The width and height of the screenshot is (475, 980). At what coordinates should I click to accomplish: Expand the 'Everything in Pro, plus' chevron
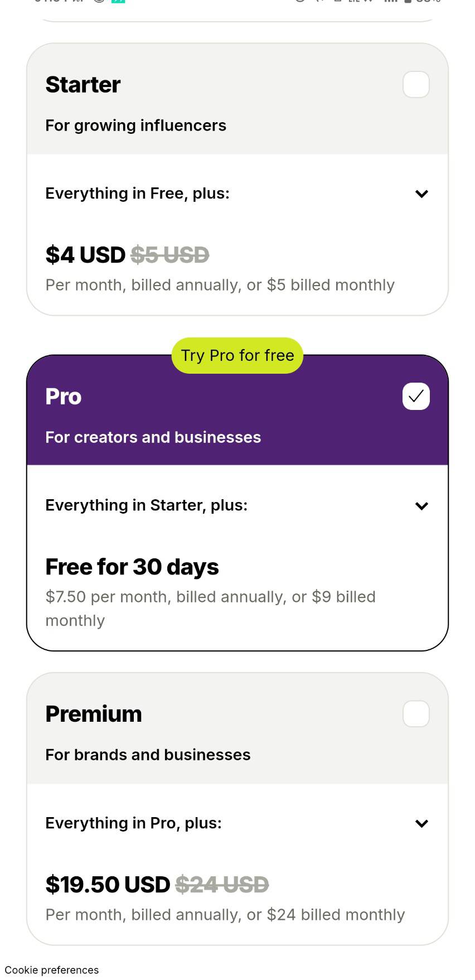coord(421,824)
